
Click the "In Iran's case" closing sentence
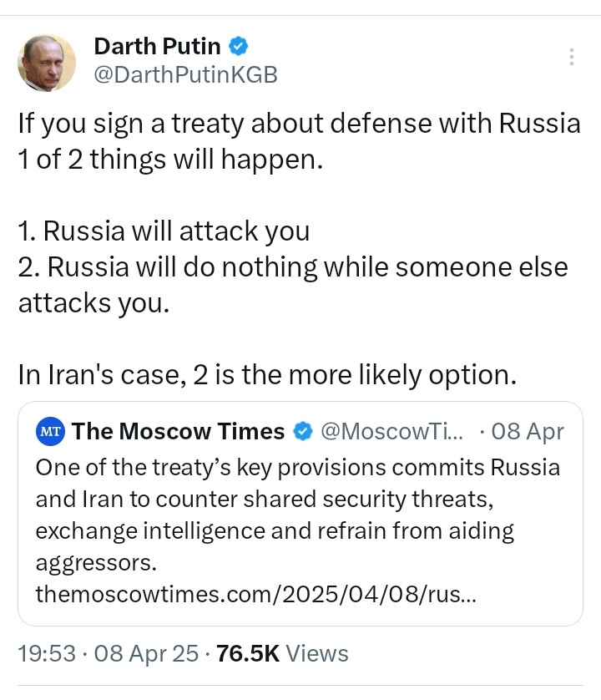coord(267,375)
